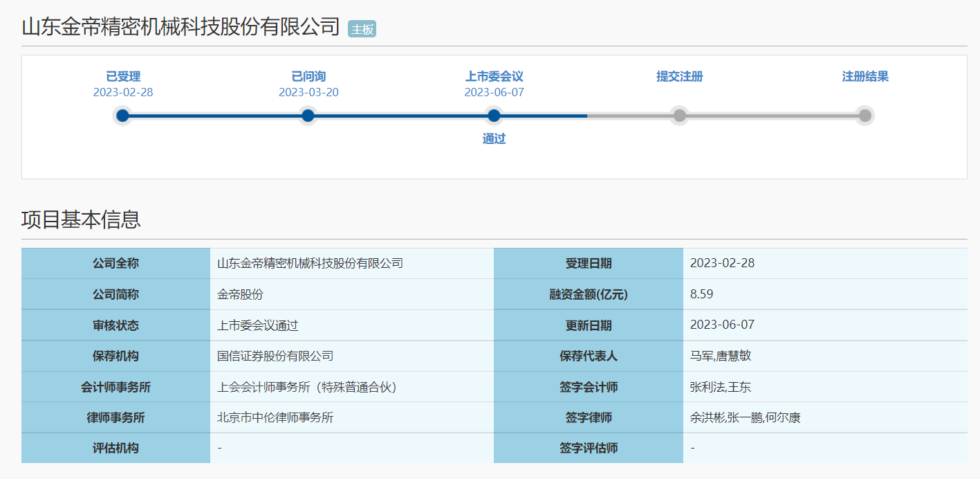Click the 北京市中伦律师事务所 law firm cell
Image resolution: width=980 pixels, height=479 pixels.
click(275, 417)
